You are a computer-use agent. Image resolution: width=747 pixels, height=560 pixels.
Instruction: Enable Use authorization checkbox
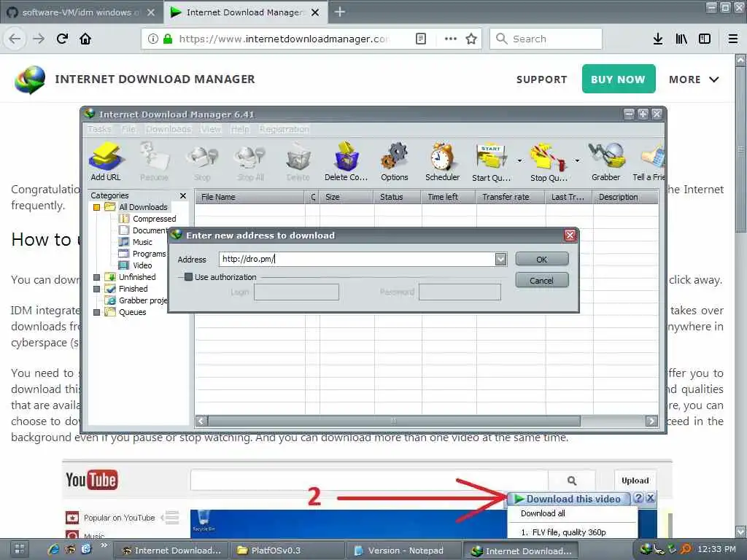189,276
